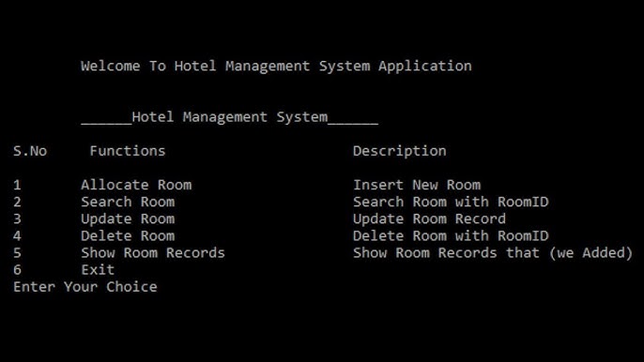
Task: Click the Update Room option text
Action: coord(128,219)
